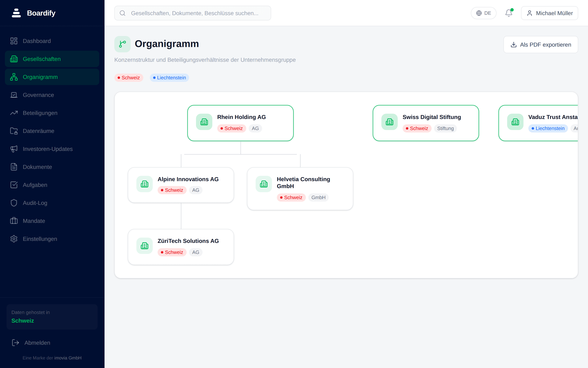
Task: Click the Rhein Holding AG building icon
Action: [204, 122]
